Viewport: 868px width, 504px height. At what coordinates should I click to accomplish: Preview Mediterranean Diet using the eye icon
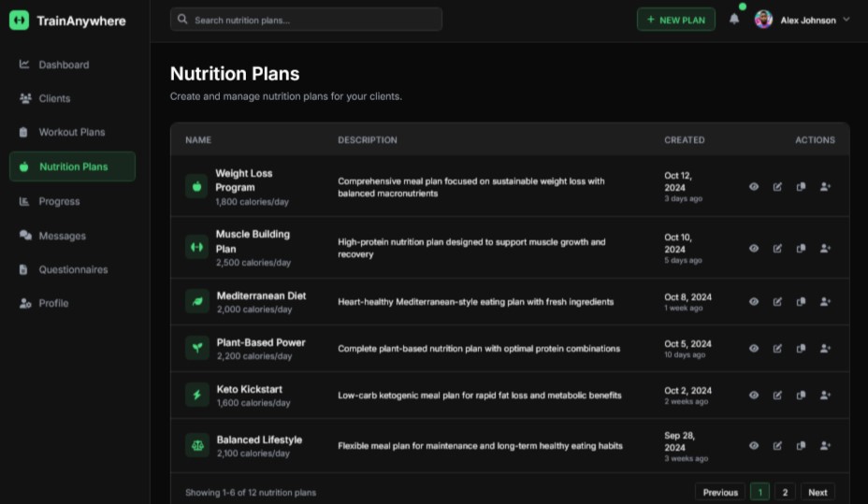754,302
